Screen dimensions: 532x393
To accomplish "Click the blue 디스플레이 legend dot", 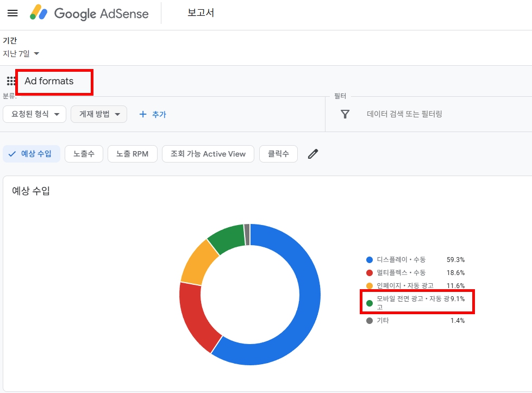I will click(370, 260).
